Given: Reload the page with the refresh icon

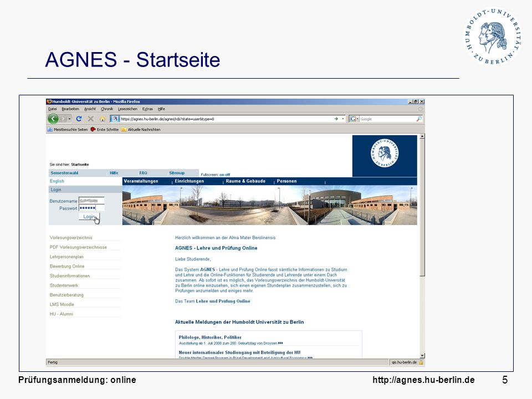Looking at the screenshot, I should pyautogui.click(x=79, y=119).
